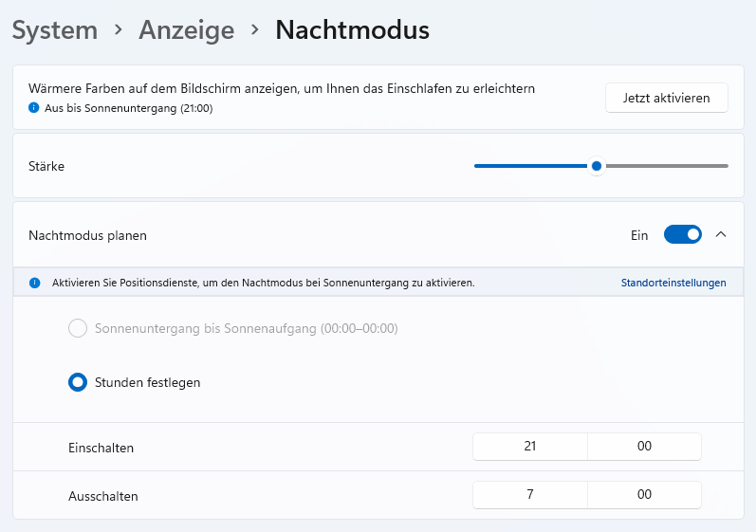The image size is (756, 532).
Task: Click the Nachtmodus planen row label
Action: pos(88,234)
